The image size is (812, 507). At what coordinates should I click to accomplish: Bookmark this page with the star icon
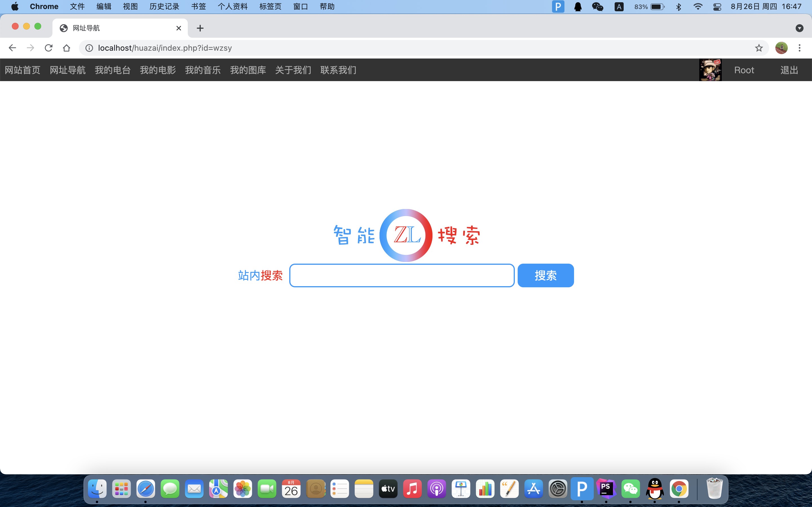[758, 48]
